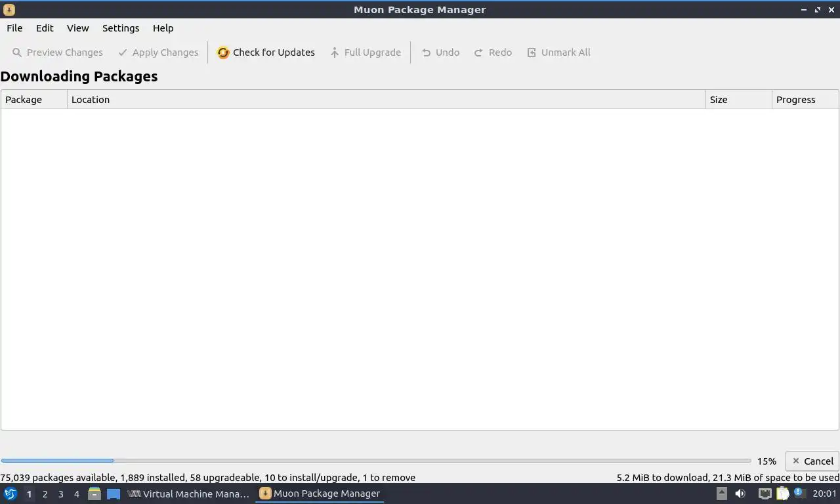Click the blue show desktop icon
Image resolution: width=840 pixels, height=504 pixels.
[x=114, y=494]
